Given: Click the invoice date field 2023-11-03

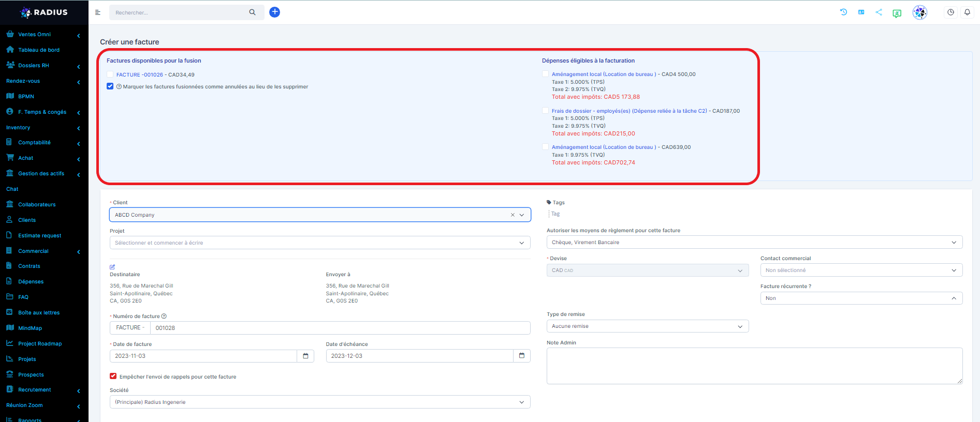Looking at the screenshot, I should tap(203, 356).
